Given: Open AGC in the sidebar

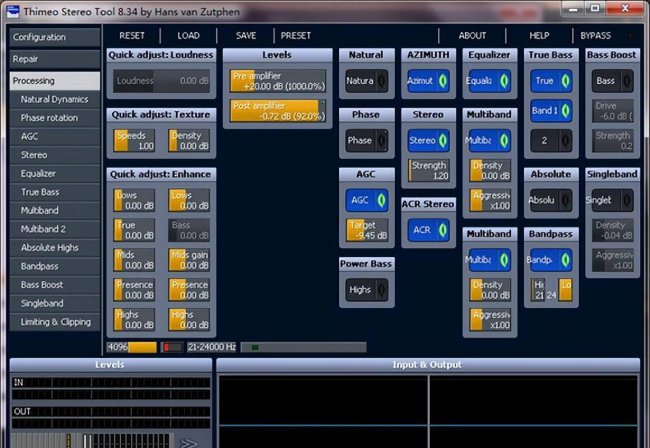Looking at the screenshot, I should coord(55,137).
